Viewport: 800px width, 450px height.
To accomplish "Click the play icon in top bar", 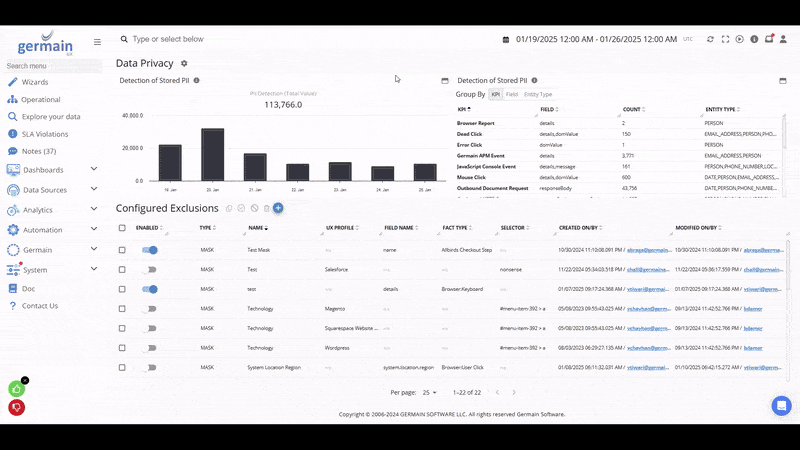I will click(739, 39).
